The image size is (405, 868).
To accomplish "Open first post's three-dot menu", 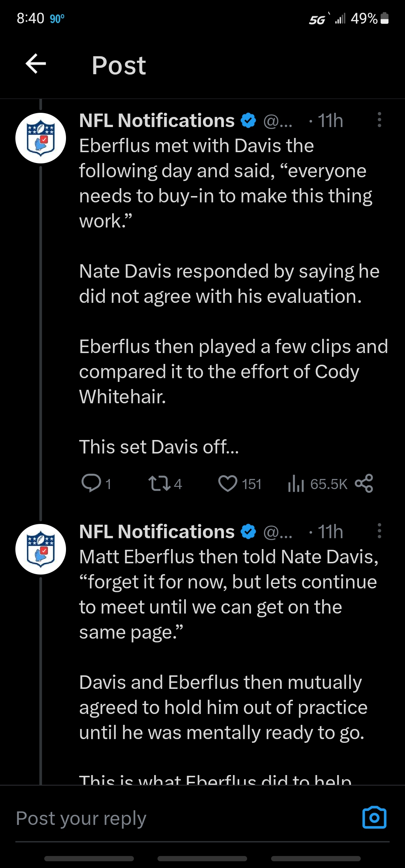I will pyautogui.click(x=379, y=120).
